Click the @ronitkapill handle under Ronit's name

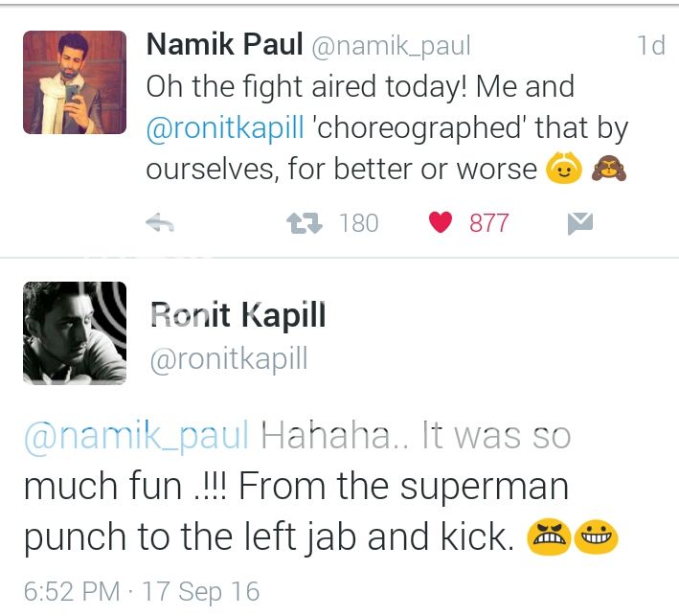[x=229, y=359]
